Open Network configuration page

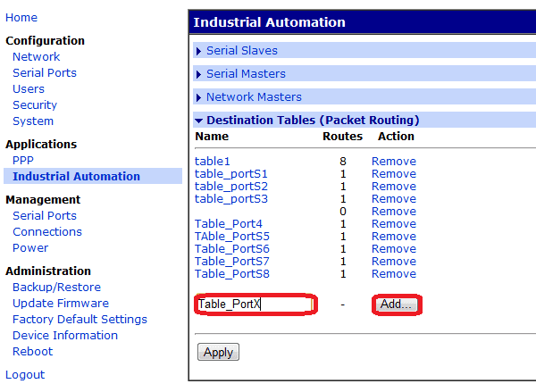click(x=36, y=57)
